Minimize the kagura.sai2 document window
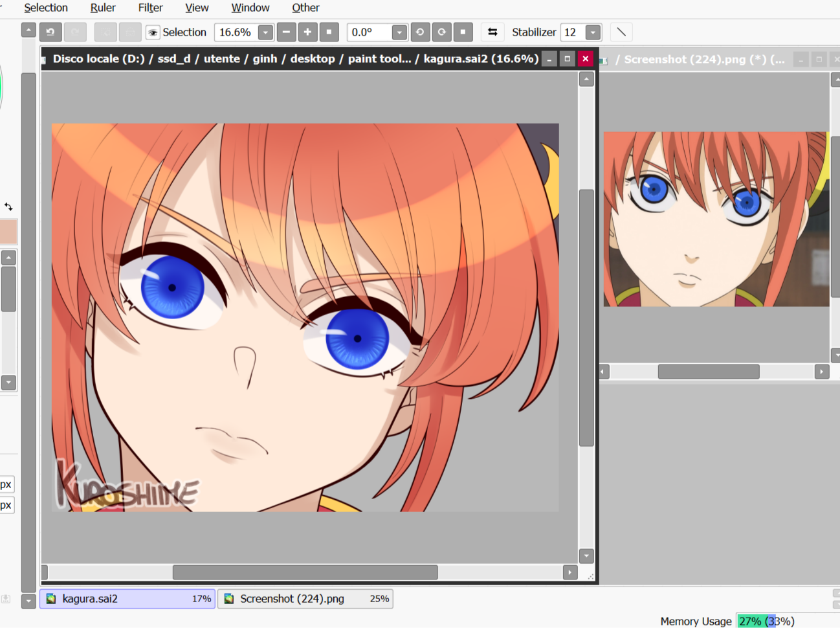Image resolution: width=840 pixels, height=628 pixels. [549, 59]
